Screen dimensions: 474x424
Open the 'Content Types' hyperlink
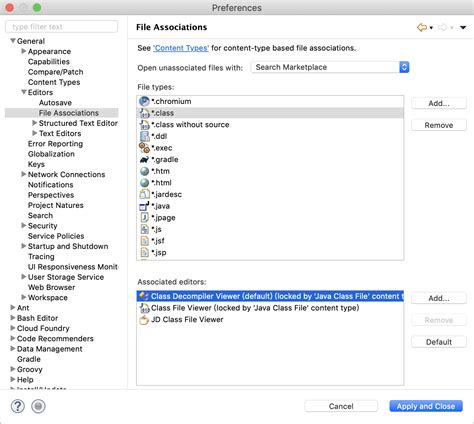click(181, 48)
